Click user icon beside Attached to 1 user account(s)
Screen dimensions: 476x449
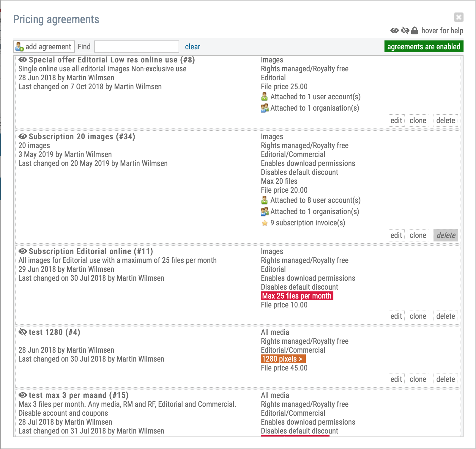(264, 97)
